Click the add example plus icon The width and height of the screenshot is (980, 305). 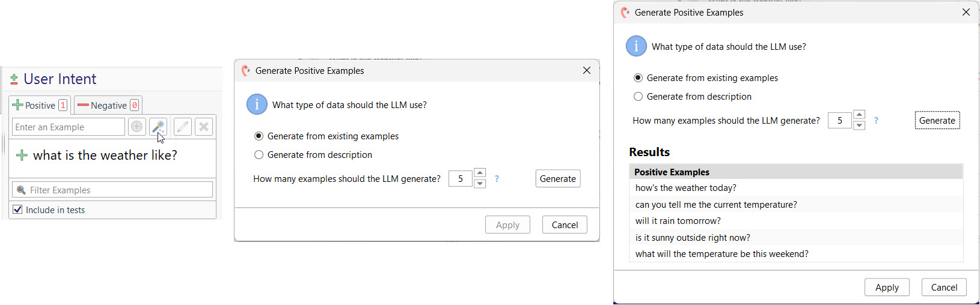coord(137,127)
